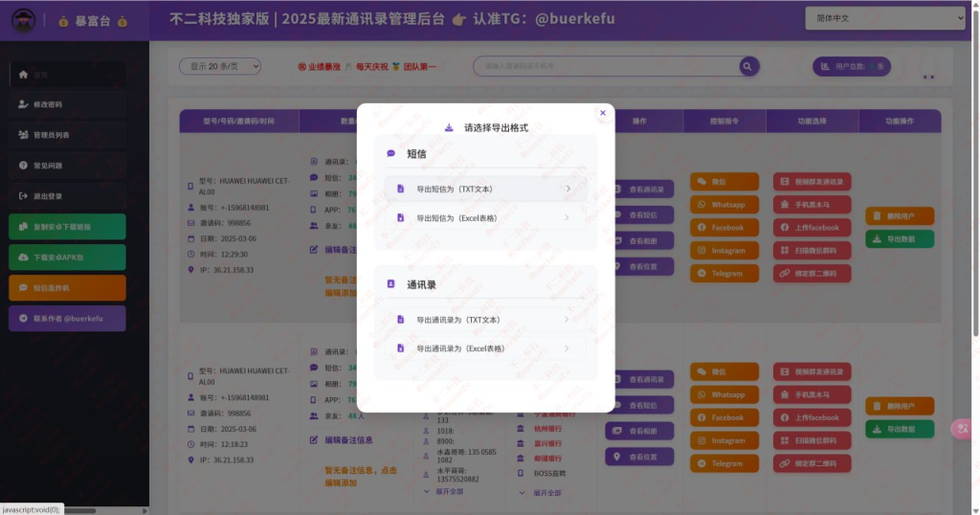This screenshot has width=980, height=515.
Task: Click the chevron on SMS Excel export row
Action: [x=567, y=218]
